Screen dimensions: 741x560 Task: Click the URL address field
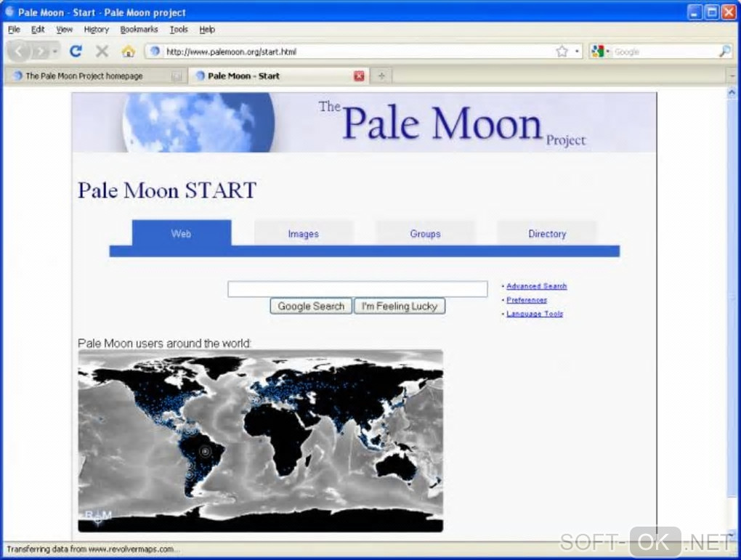click(359, 52)
